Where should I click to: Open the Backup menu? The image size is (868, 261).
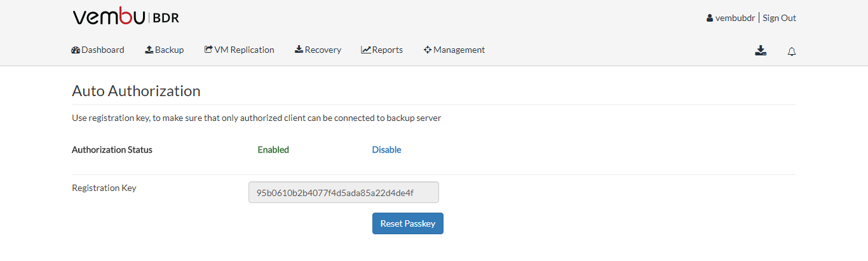(x=165, y=50)
